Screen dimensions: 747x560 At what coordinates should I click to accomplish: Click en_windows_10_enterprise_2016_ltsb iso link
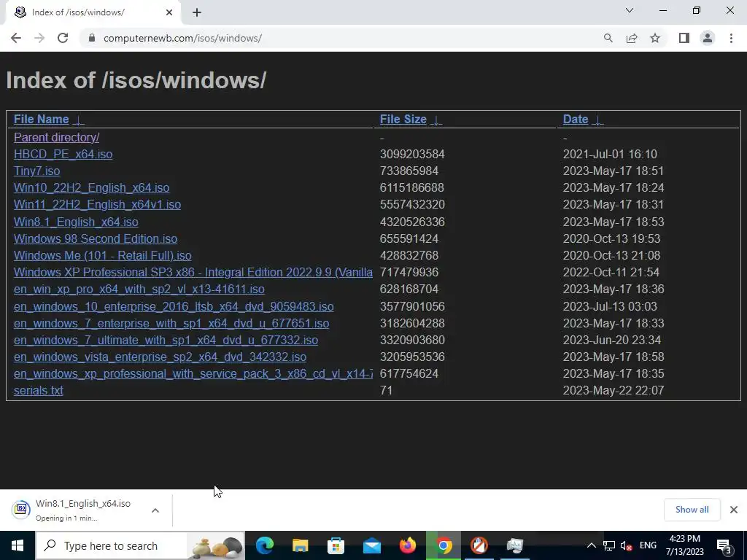[x=174, y=306]
